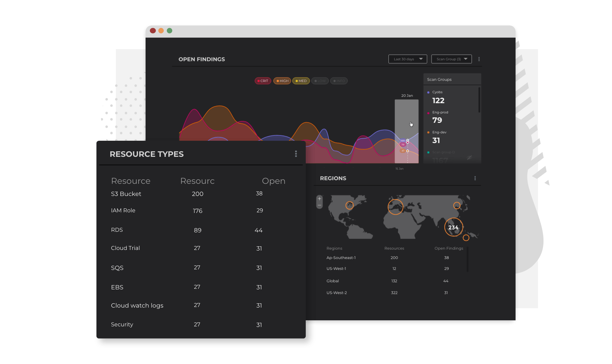Show hidden Scan group D

coord(469,157)
